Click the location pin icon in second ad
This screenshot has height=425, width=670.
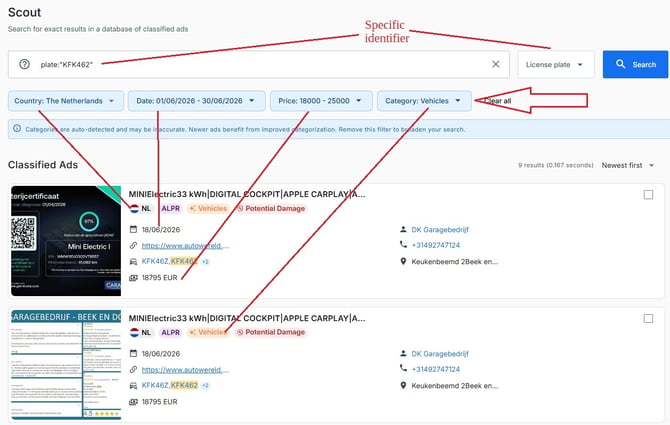pyautogui.click(x=403, y=385)
